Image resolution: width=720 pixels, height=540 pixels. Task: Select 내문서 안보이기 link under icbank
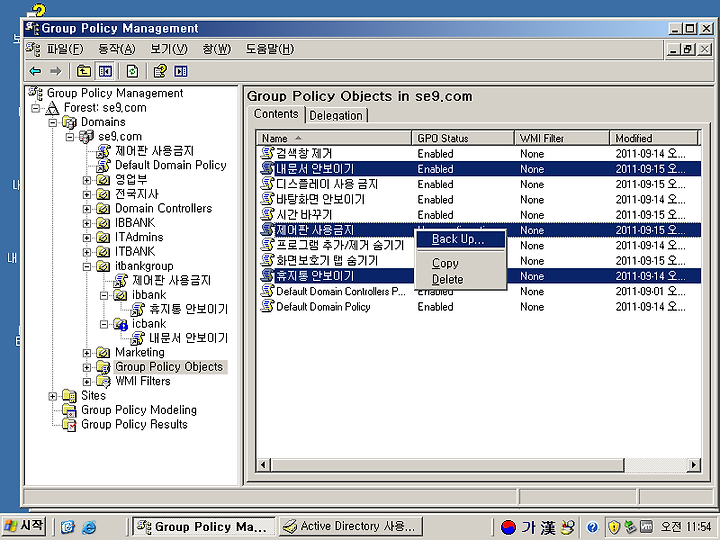click(189, 338)
